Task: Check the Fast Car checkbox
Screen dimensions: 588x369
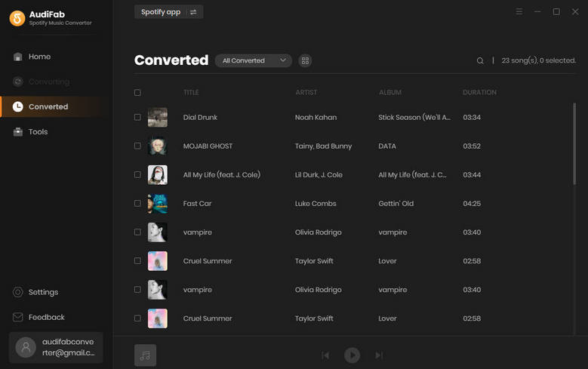Action: (137, 203)
